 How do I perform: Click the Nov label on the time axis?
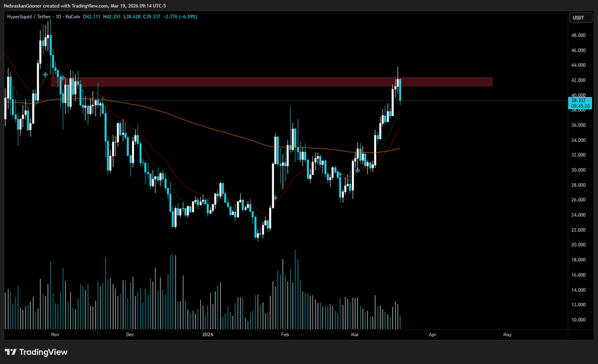point(55,335)
